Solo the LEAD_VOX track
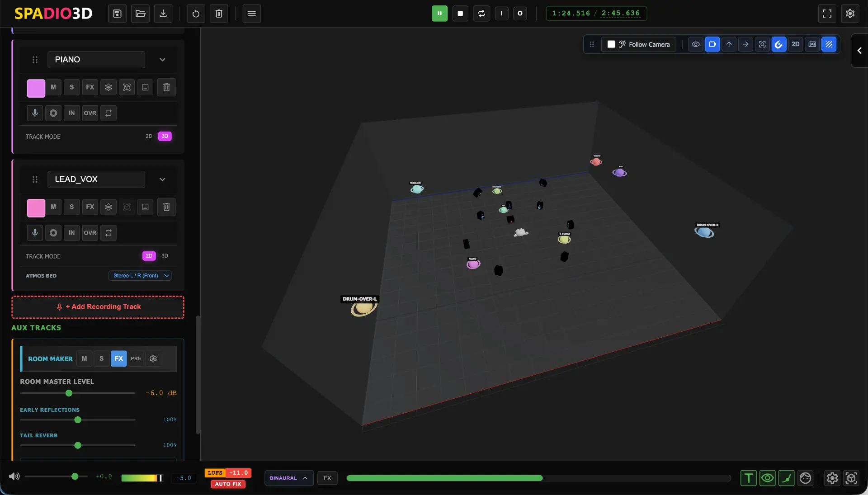The width and height of the screenshot is (868, 495). [x=72, y=207]
